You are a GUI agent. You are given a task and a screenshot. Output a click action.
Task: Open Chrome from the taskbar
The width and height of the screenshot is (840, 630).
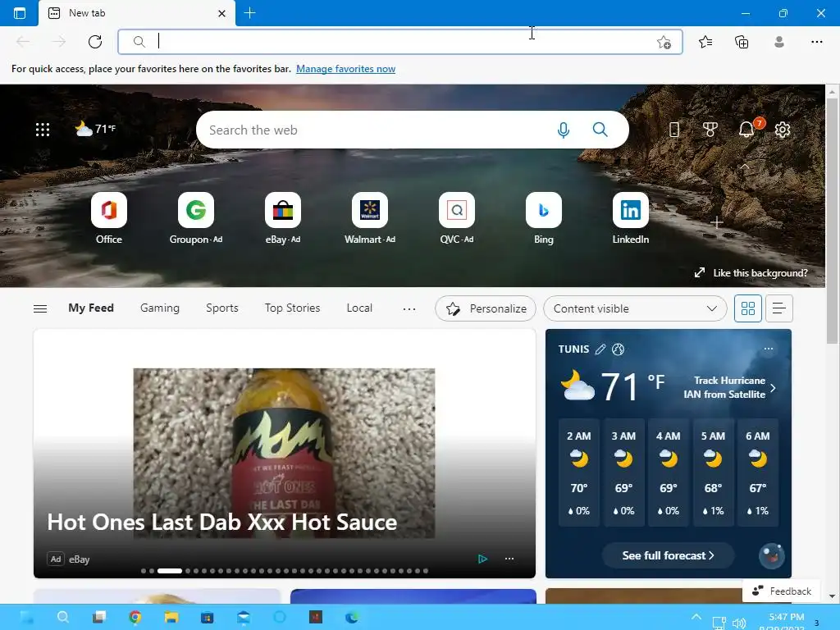[135, 617]
